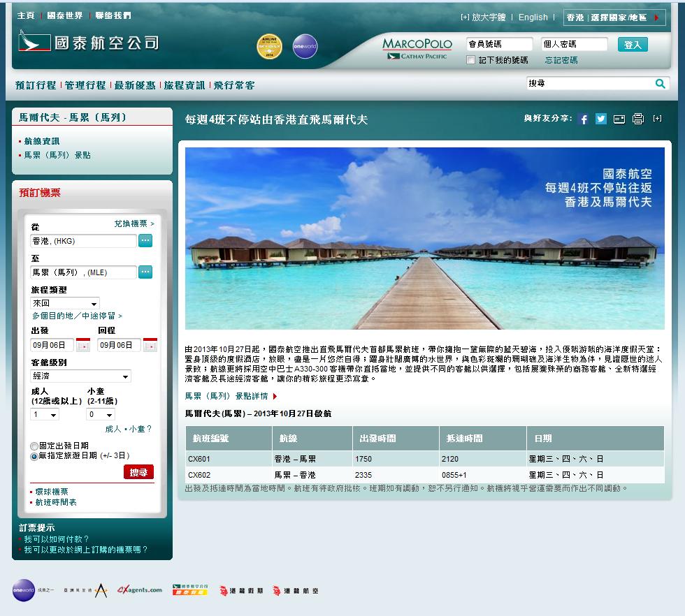685x616 pixels.
Task: Open the 最新優惠 menu item
Action: pyautogui.click(x=135, y=85)
